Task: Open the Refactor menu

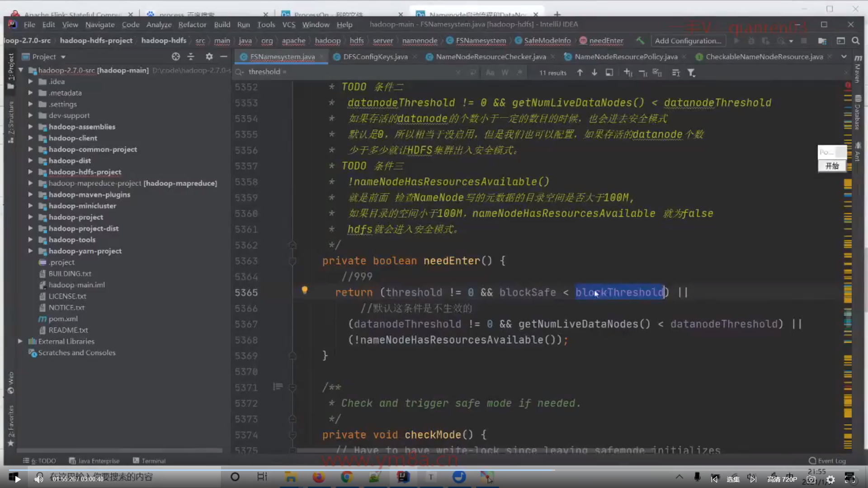Action: 192,24
